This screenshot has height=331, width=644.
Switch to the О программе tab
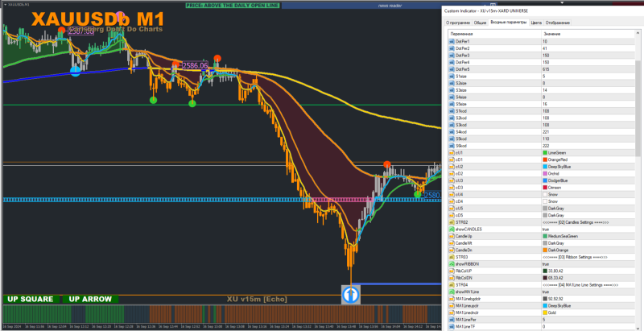coord(458,23)
